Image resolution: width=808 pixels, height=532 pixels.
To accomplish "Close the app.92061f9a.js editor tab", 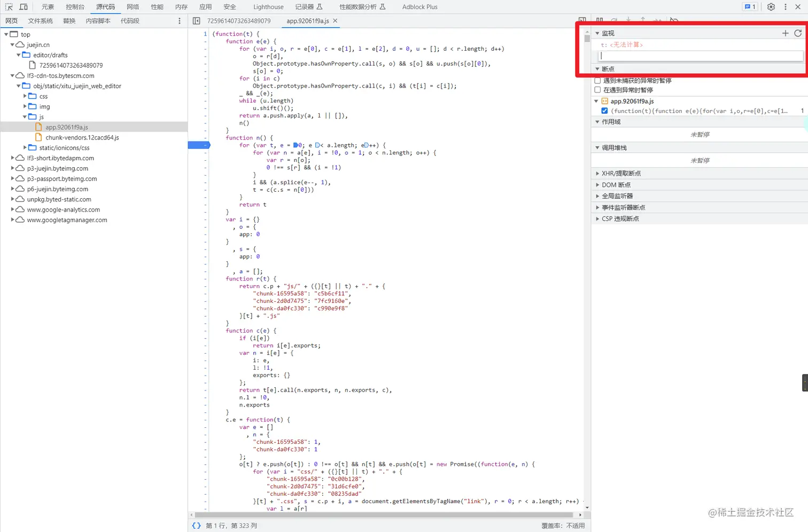I will (x=335, y=21).
